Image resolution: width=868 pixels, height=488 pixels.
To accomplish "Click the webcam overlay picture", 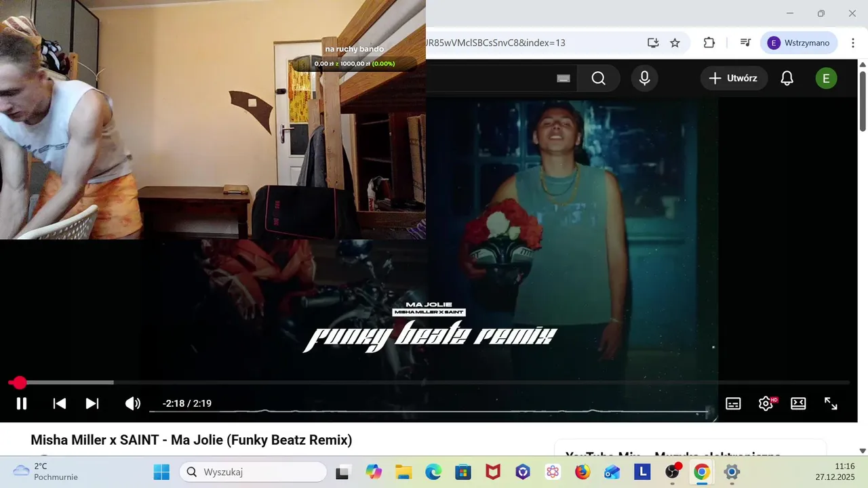I will click(x=213, y=119).
